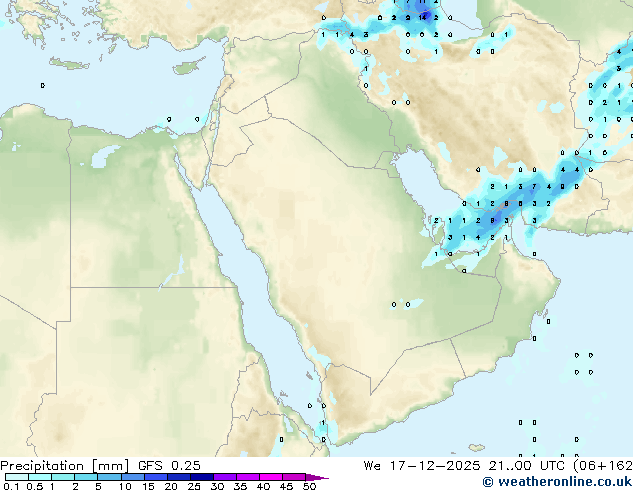Click the '15' legend scale label
Screen dimensions: 634x490
pyautogui.click(x=148, y=486)
